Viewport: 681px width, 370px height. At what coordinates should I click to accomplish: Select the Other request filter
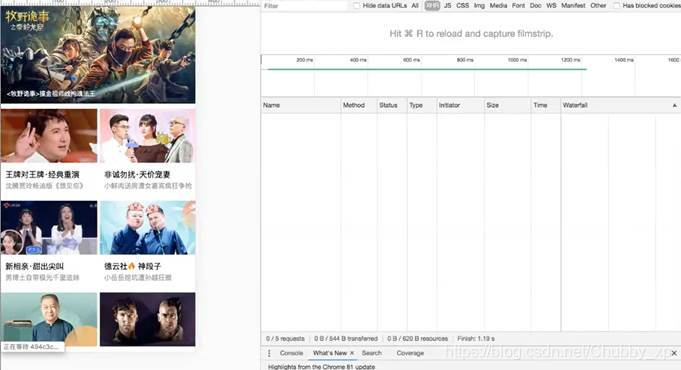[x=598, y=6]
